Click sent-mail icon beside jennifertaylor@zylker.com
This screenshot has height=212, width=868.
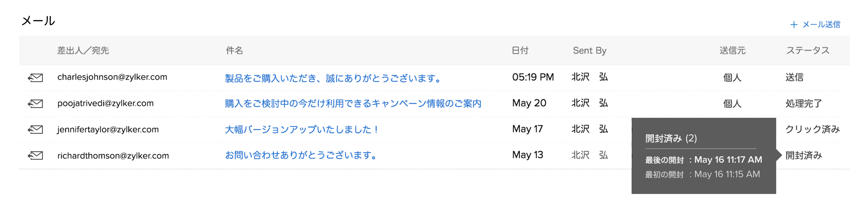[35, 129]
